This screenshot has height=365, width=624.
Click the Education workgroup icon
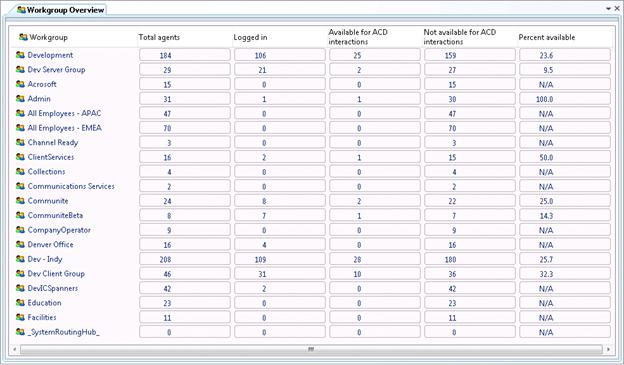(20, 303)
